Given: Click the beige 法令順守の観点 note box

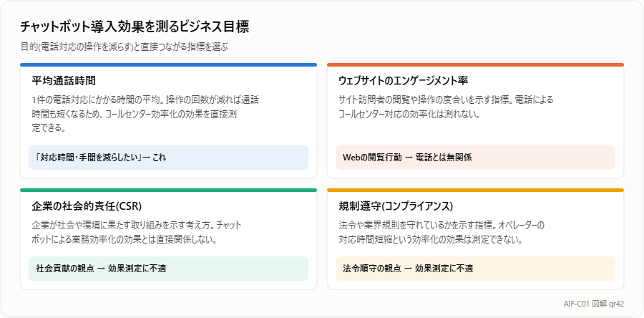Looking at the screenshot, I should tap(475, 269).
